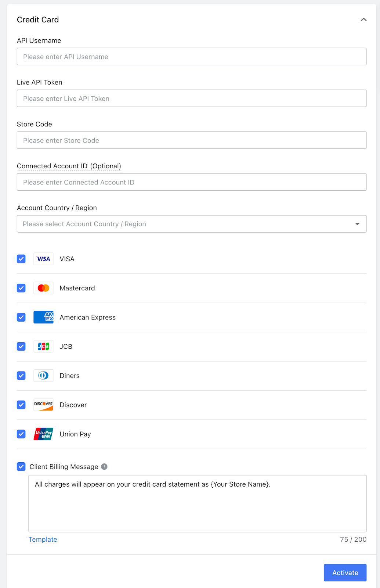Uncheck the VISA checkbox
Image resolution: width=380 pixels, height=588 pixels.
21,259
